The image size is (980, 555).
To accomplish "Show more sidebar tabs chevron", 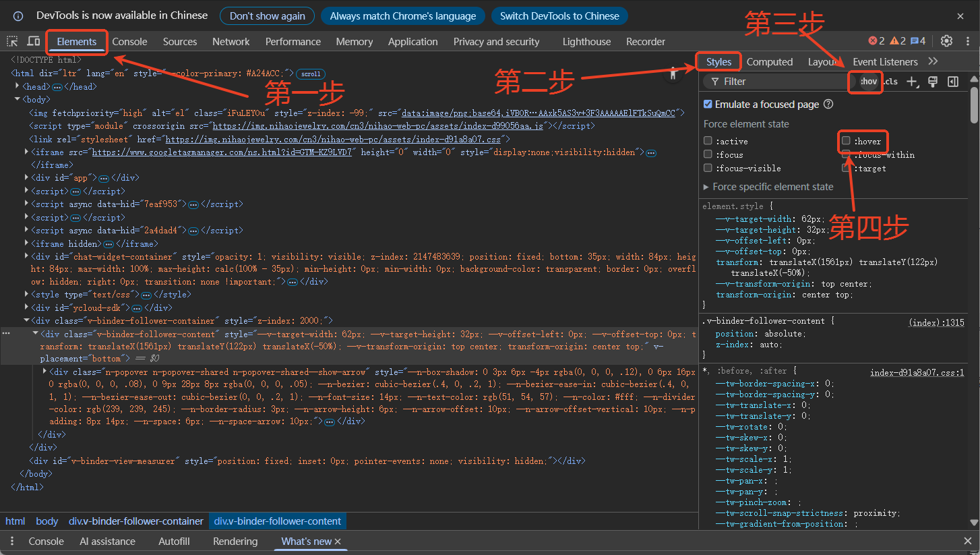I will point(933,61).
